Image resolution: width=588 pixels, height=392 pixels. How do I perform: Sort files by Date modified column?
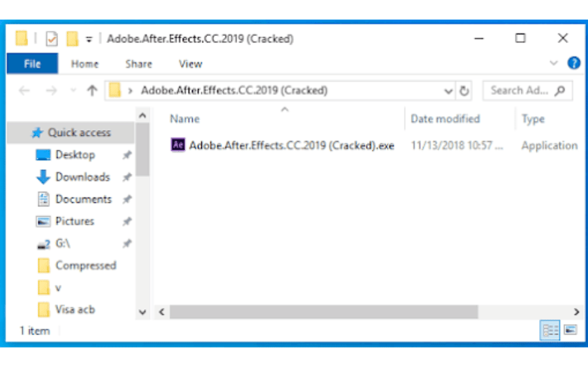click(x=445, y=119)
